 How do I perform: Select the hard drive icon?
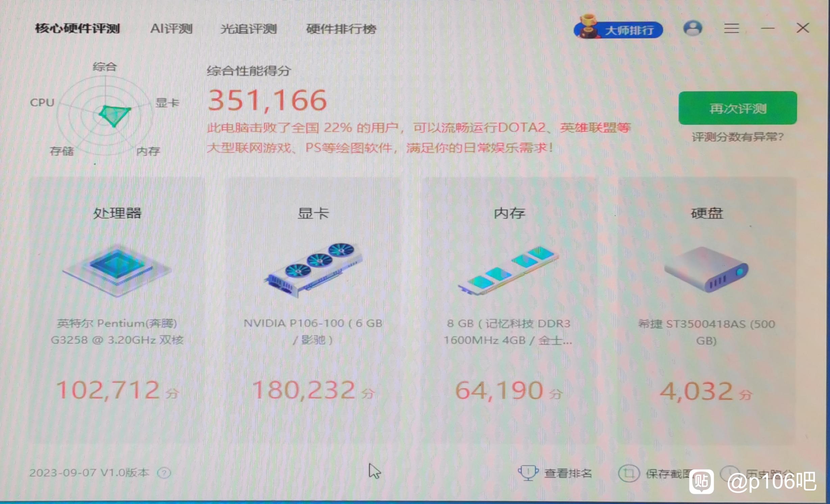[706, 270]
